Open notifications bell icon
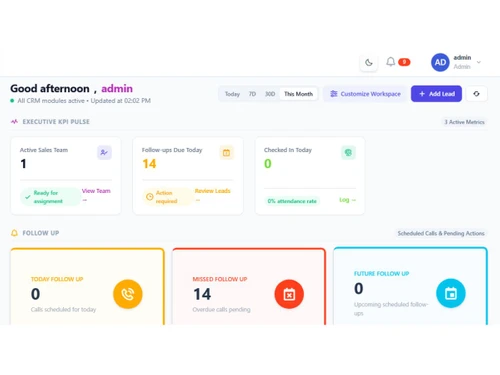Viewport: 500px width, 375px height. click(x=391, y=62)
